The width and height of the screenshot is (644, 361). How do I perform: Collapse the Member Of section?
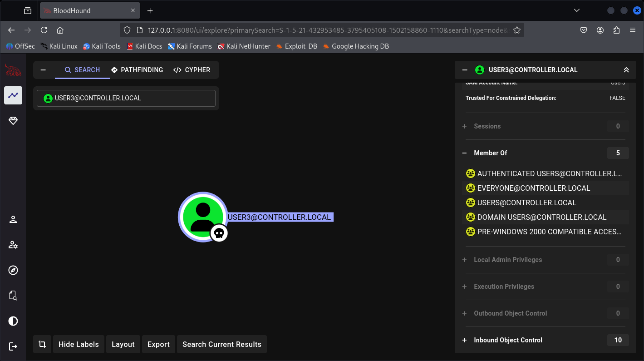[x=464, y=153]
